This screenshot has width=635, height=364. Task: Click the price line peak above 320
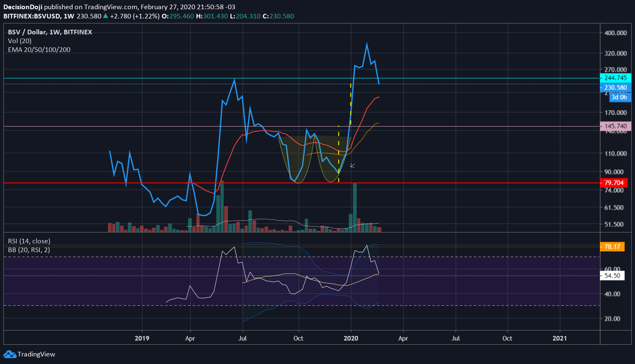pyautogui.click(x=367, y=44)
